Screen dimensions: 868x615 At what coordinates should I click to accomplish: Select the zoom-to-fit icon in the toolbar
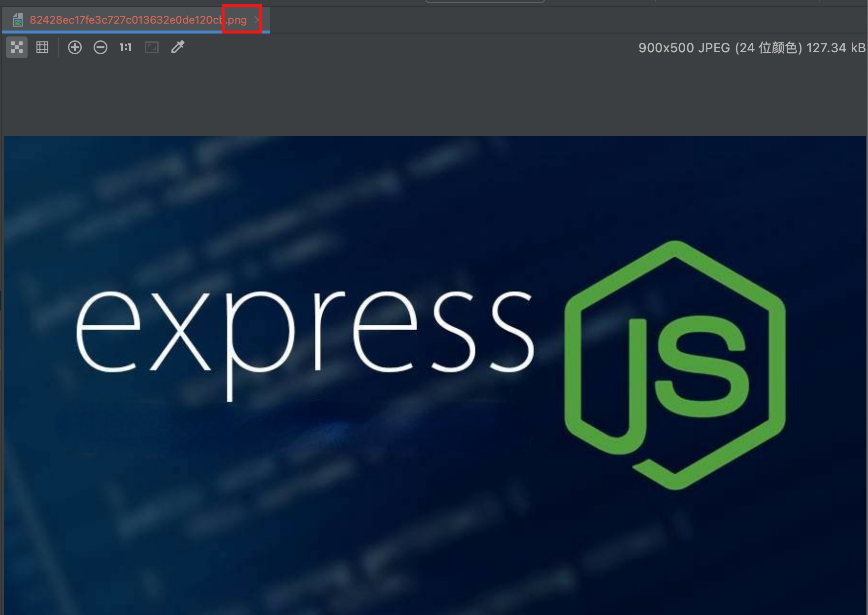pos(152,47)
